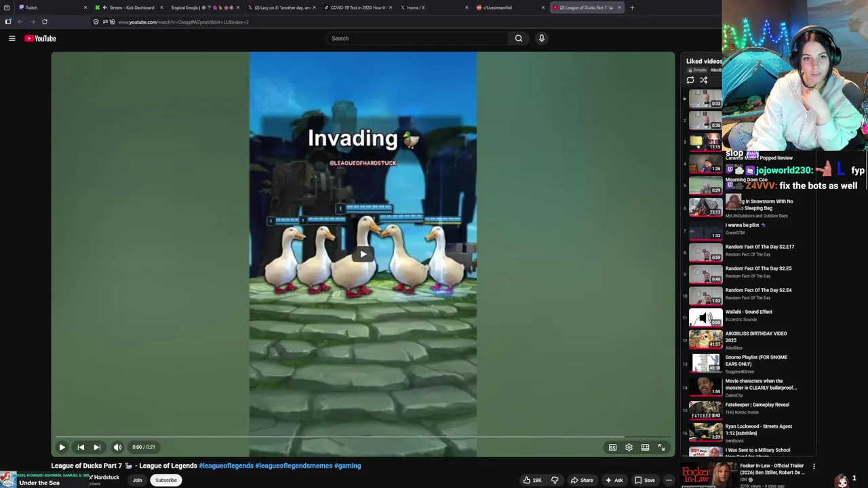Open the #gaming hashtag link

(348, 466)
